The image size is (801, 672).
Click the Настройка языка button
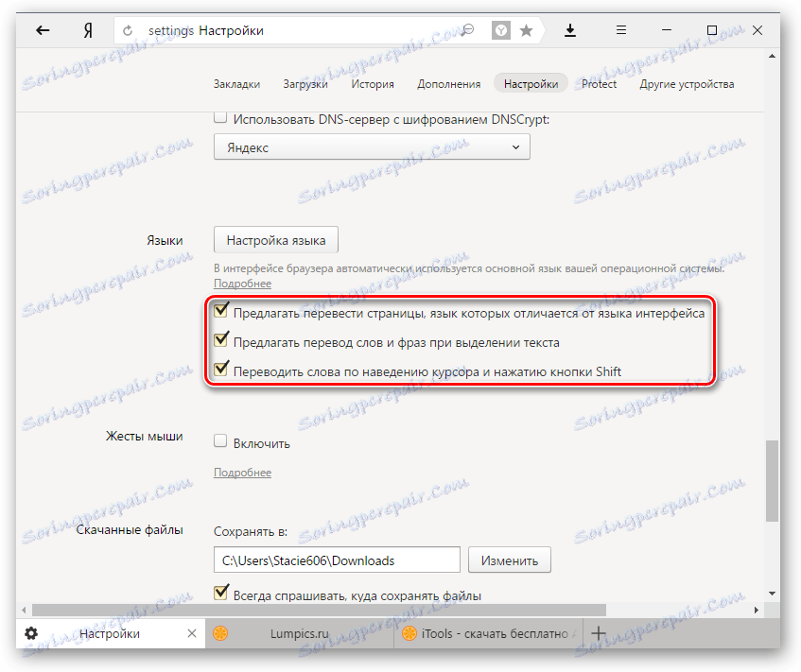(276, 240)
